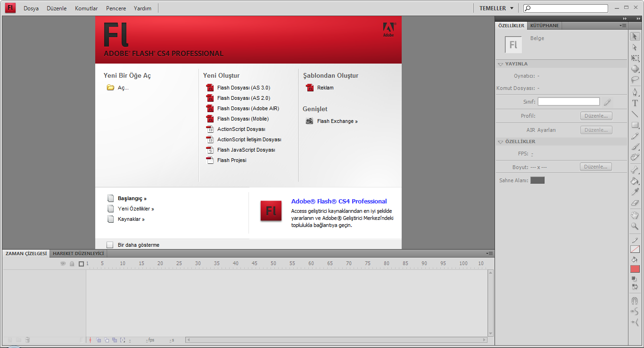Image resolution: width=644 pixels, height=348 pixels.
Task: Select the Eraser tool
Action: tap(635, 203)
